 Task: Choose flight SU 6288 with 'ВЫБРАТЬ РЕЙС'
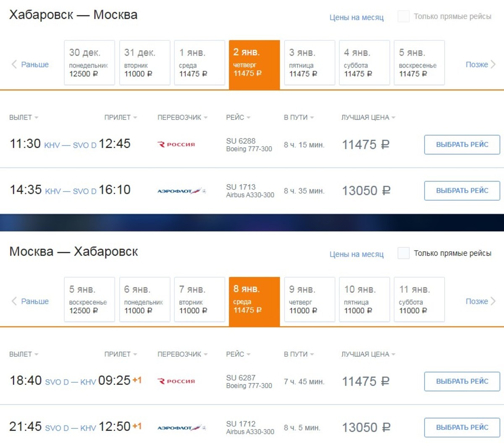pos(462,145)
